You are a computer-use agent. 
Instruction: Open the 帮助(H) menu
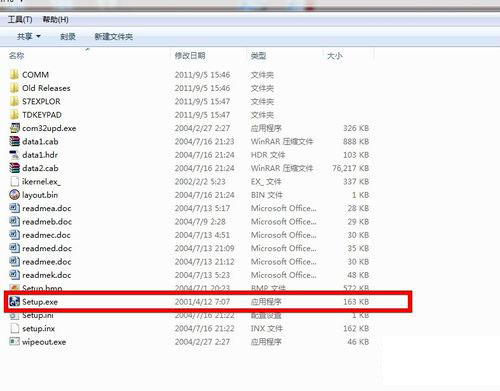coord(56,20)
